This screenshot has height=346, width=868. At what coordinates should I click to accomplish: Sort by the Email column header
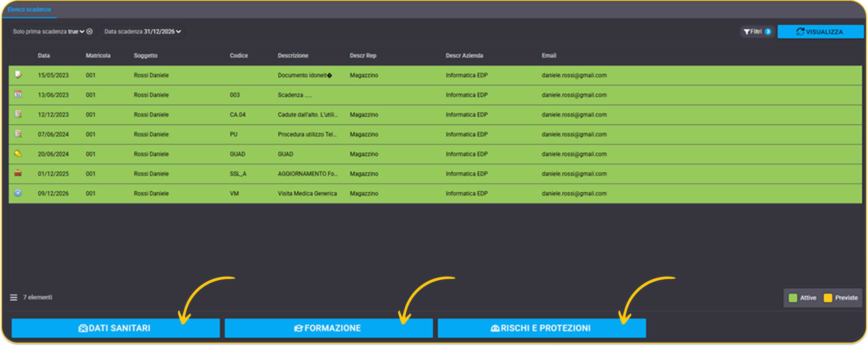click(549, 56)
